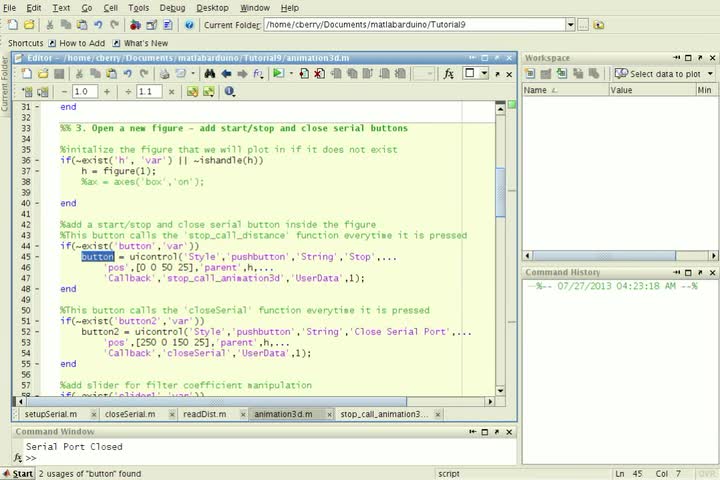Switch to the readDist.m tab
The height and width of the screenshot is (480, 720).
[204, 414]
